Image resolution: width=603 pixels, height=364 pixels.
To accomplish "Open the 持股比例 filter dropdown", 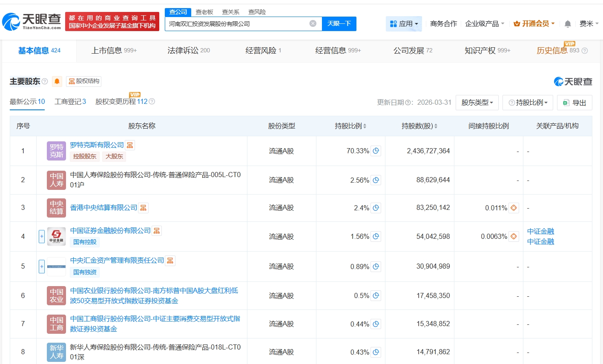I will coord(528,103).
